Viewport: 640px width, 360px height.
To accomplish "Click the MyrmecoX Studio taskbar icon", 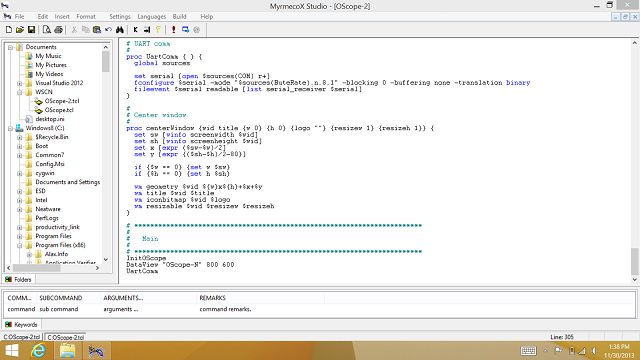I will [96, 351].
